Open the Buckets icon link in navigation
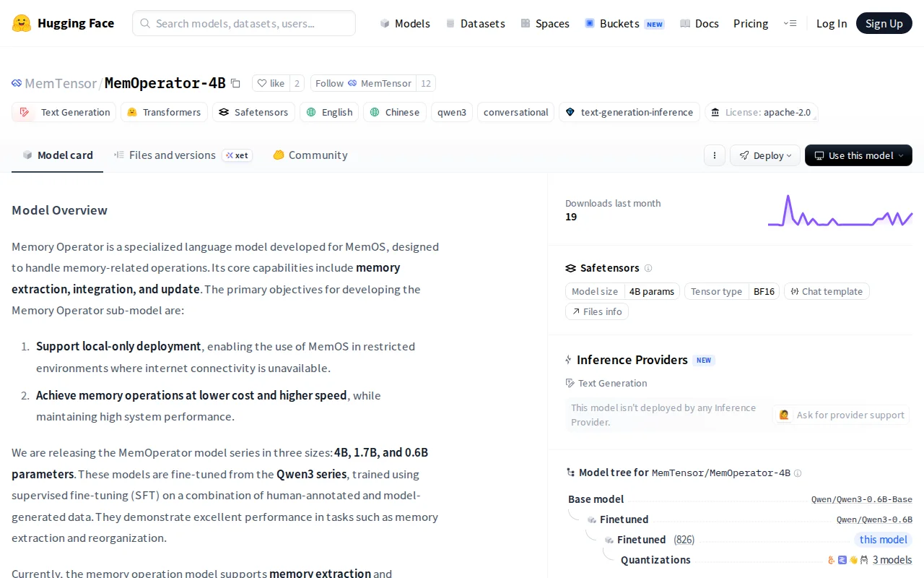This screenshot has height=578, width=924. pyautogui.click(x=590, y=23)
